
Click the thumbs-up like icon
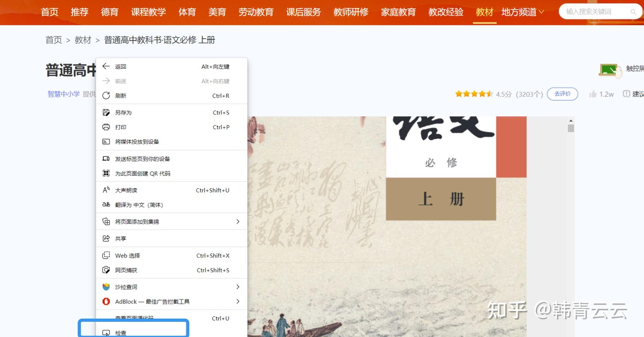tap(593, 94)
